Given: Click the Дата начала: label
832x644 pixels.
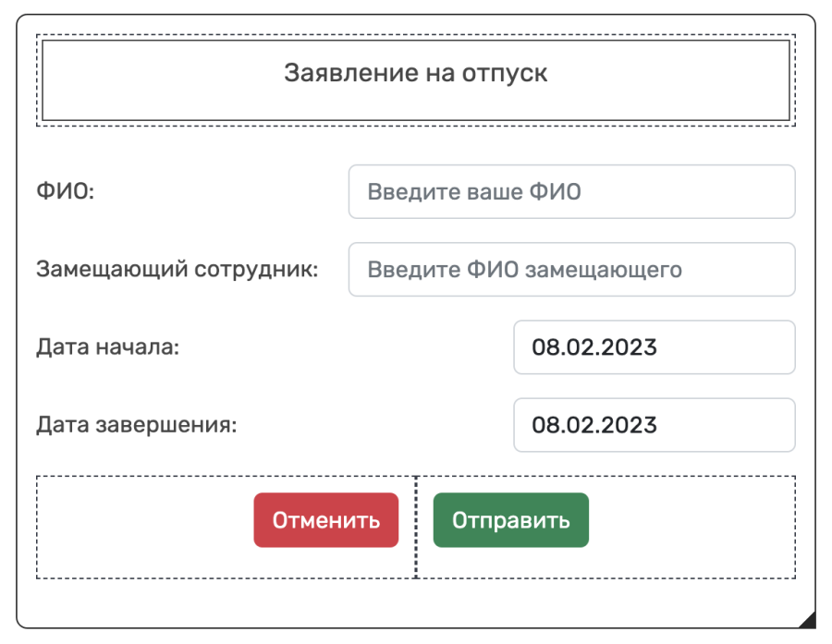Looking at the screenshot, I should click(108, 346).
